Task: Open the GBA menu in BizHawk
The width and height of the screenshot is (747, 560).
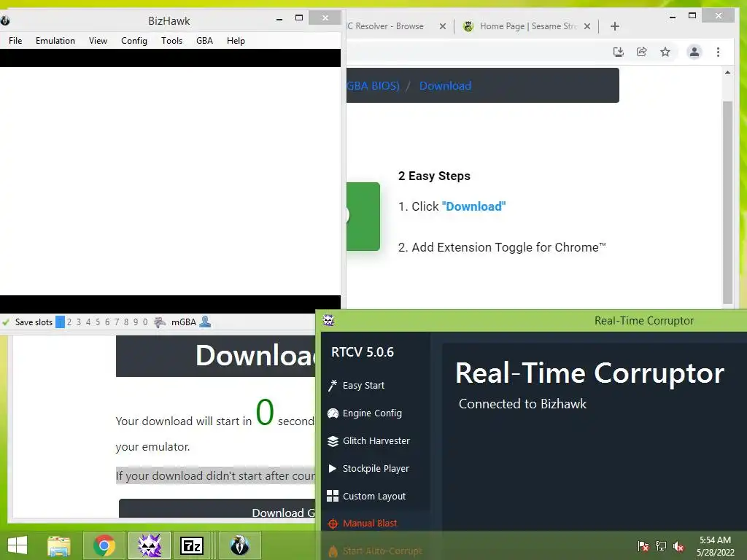Action: (204, 41)
